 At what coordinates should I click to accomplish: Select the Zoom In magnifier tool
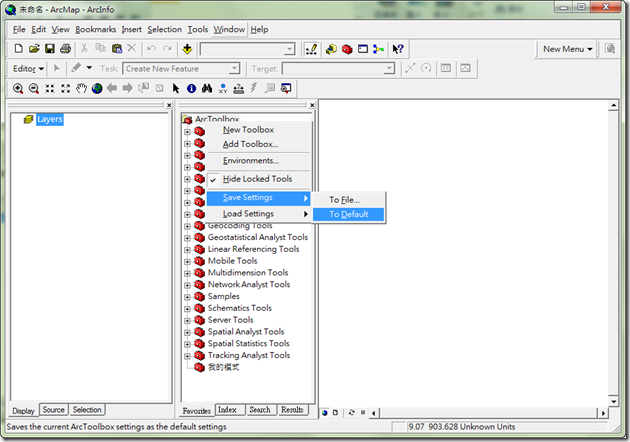(x=18, y=88)
